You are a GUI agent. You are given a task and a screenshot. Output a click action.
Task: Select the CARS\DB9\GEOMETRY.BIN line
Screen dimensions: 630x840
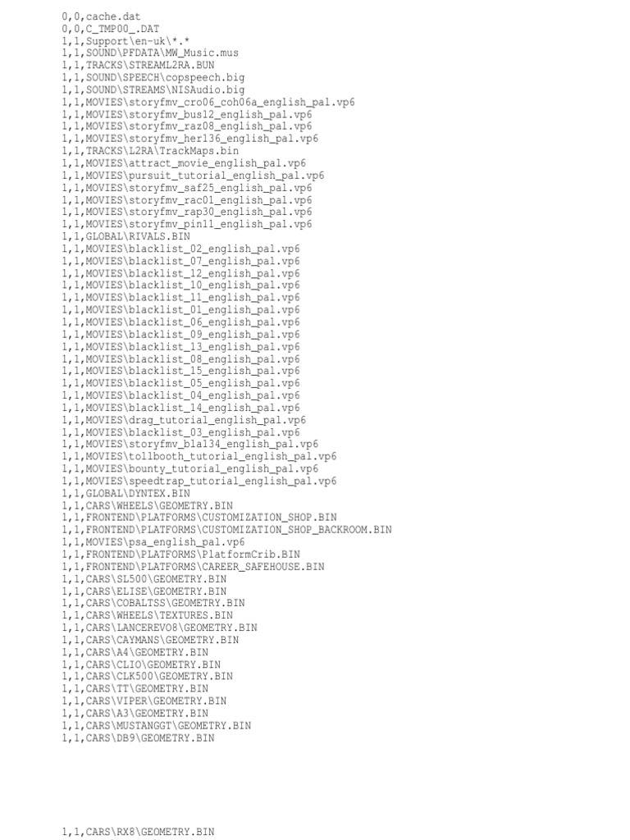[138, 738]
